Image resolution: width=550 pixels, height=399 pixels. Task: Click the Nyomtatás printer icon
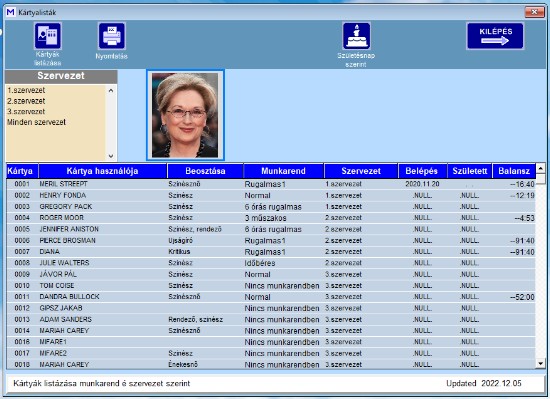pos(112,36)
